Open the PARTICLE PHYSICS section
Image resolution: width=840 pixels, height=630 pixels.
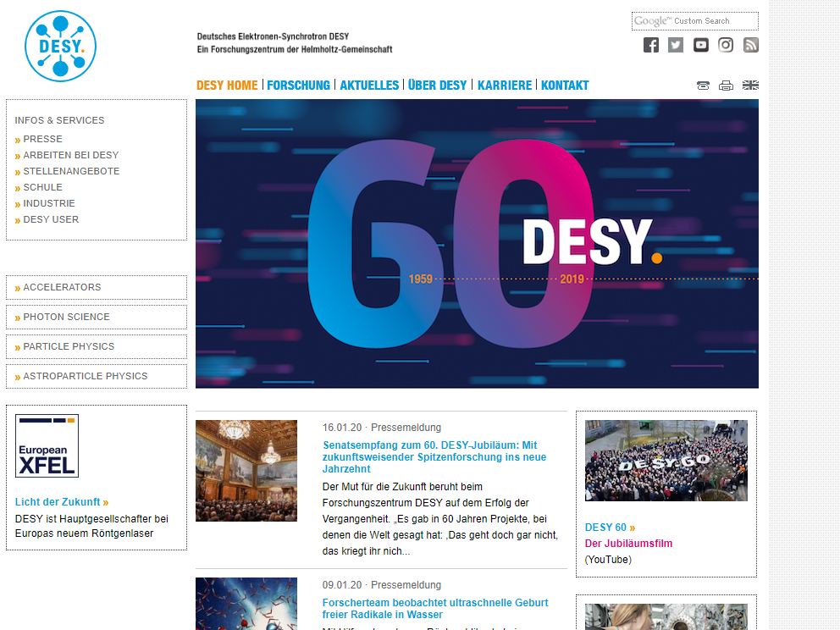pos(97,346)
